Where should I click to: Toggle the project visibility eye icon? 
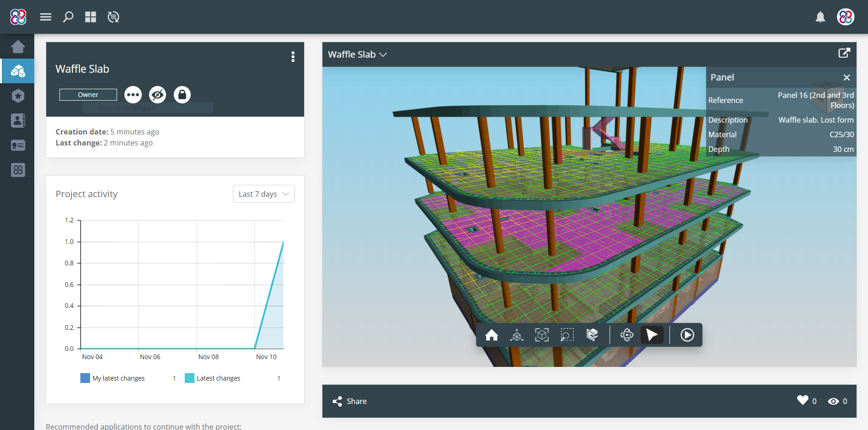(x=157, y=95)
